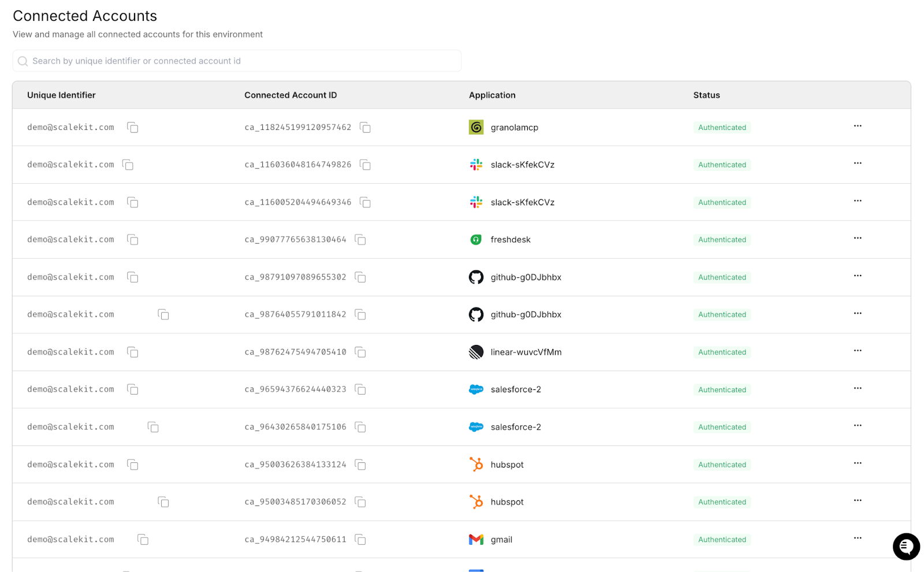Click GitHub icon in ca_98791097089655302 row
The image size is (924, 572).
[476, 277]
